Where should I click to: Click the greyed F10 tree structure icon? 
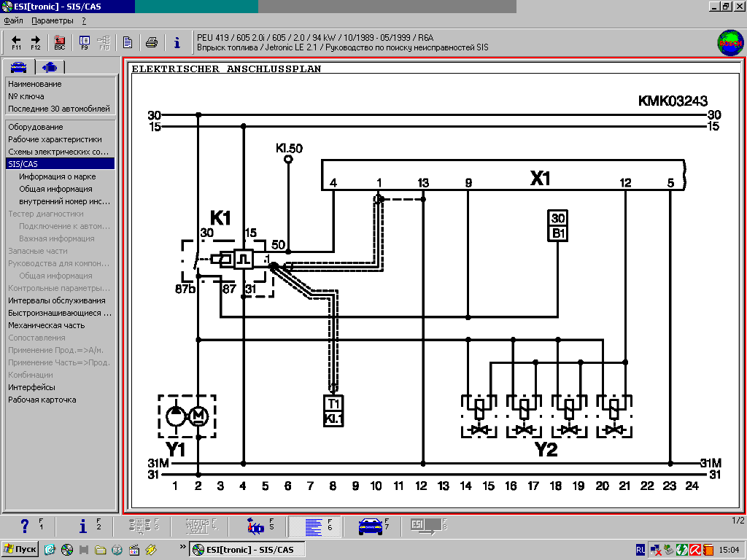point(104,42)
